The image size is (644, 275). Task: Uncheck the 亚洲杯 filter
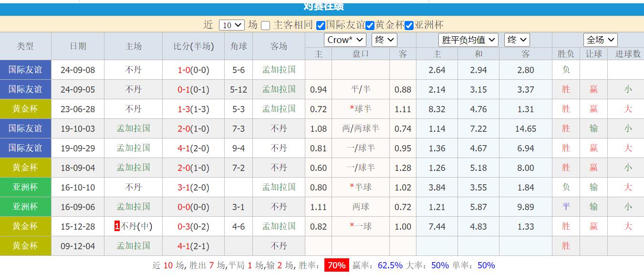tap(409, 25)
